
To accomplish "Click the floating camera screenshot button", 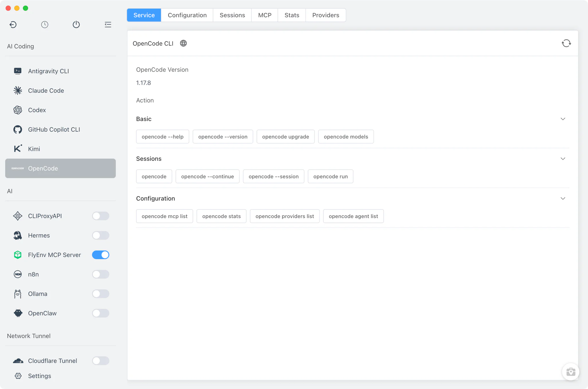I will tap(570, 372).
